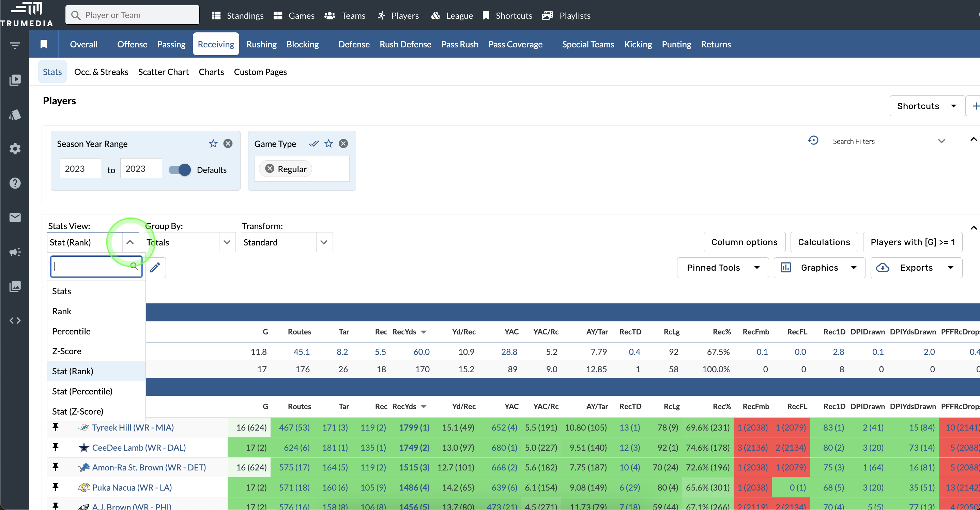The height and width of the screenshot is (510, 980).
Task: Click the pencil edit icon
Action: pos(155,268)
